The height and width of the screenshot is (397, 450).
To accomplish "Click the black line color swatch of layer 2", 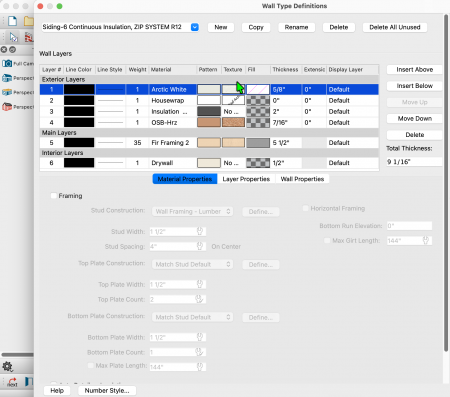I will click(79, 100).
